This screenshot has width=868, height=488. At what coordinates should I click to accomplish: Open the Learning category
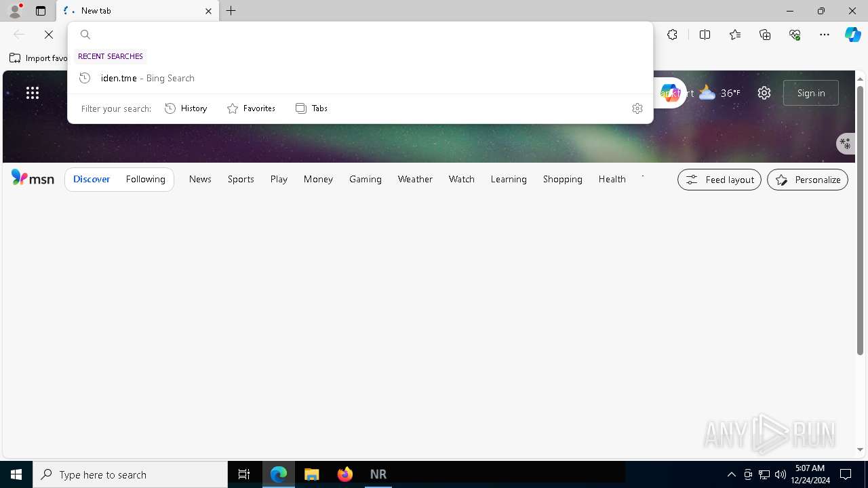[x=509, y=179]
